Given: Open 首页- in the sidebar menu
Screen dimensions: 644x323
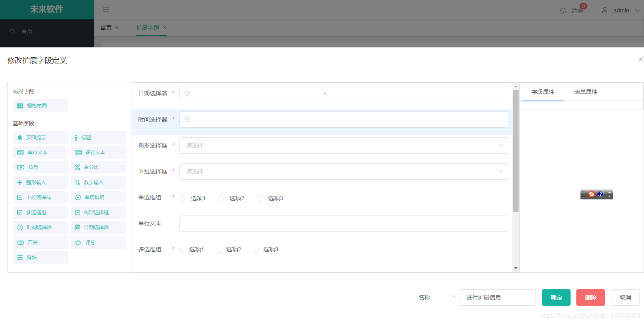Looking at the screenshot, I should (x=47, y=31).
